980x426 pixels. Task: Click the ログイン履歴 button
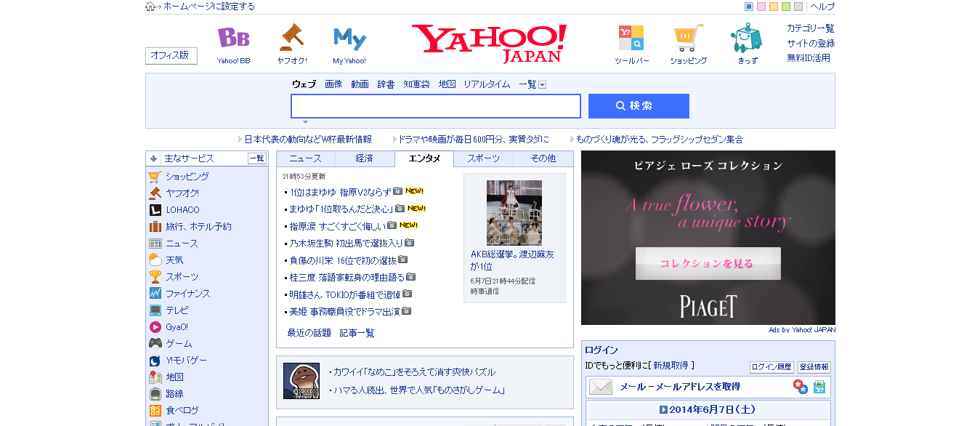772,368
